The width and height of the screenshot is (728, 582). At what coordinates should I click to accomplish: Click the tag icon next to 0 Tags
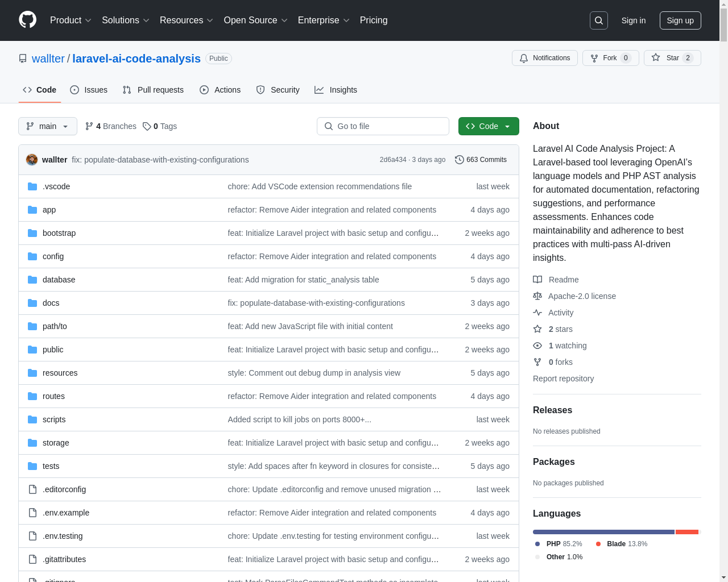click(147, 126)
